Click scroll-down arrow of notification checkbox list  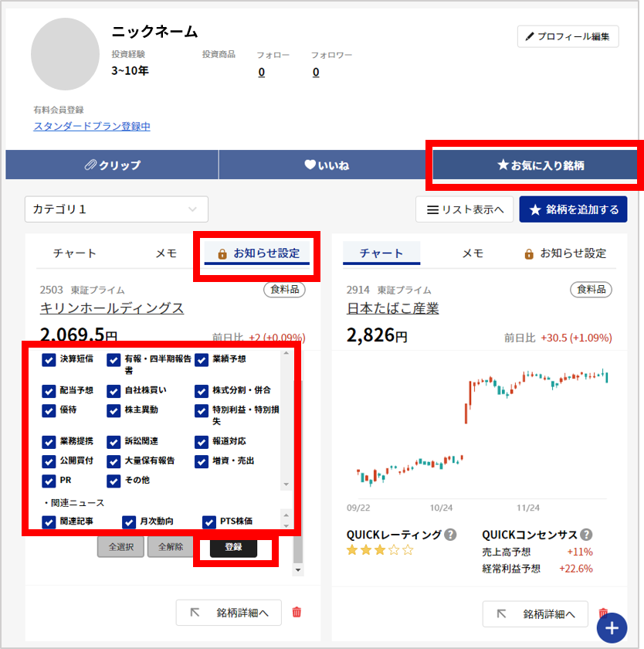tap(286, 484)
